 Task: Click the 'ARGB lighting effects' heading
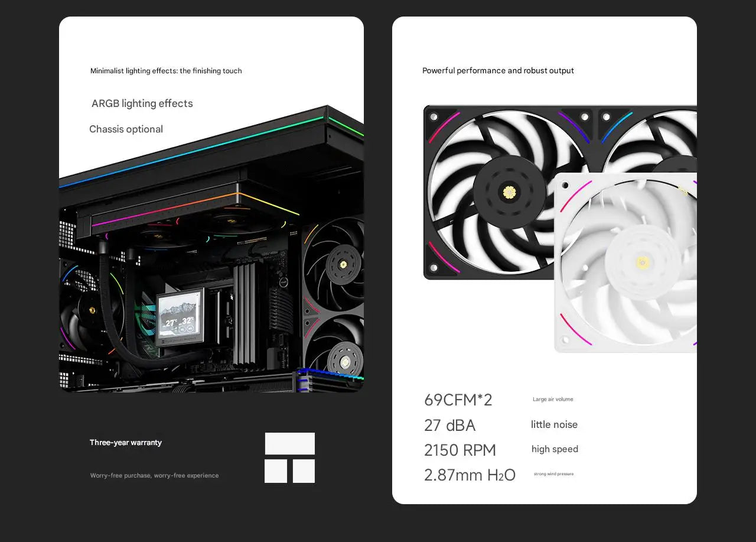142,103
